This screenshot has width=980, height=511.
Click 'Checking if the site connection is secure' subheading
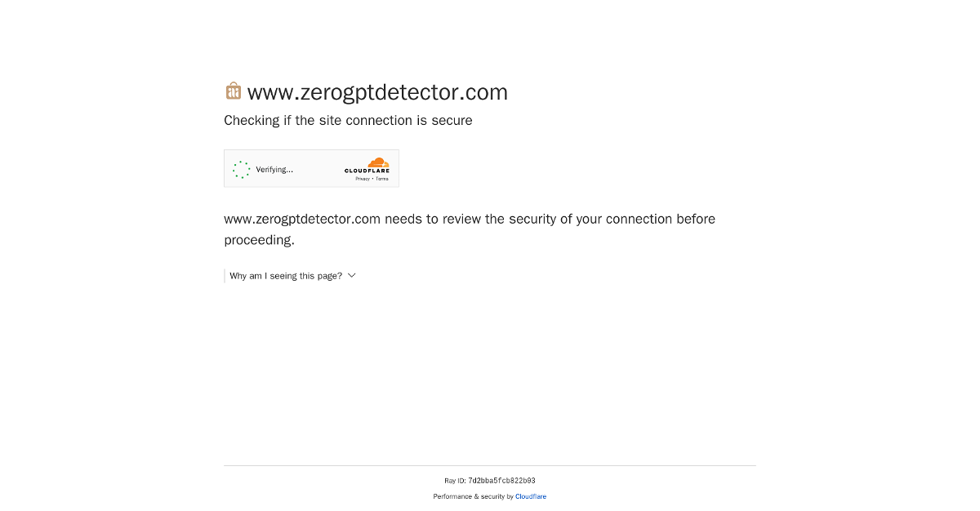pyautogui.click(x=348, y=121)
